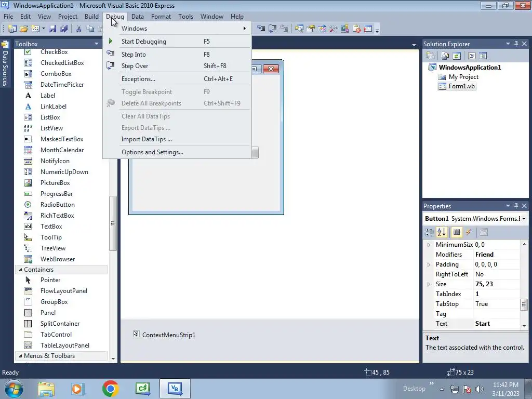Screen dimensions: 532x399
Task: Click View Designer icon in Solution Explorer
Action: (483, 56)
